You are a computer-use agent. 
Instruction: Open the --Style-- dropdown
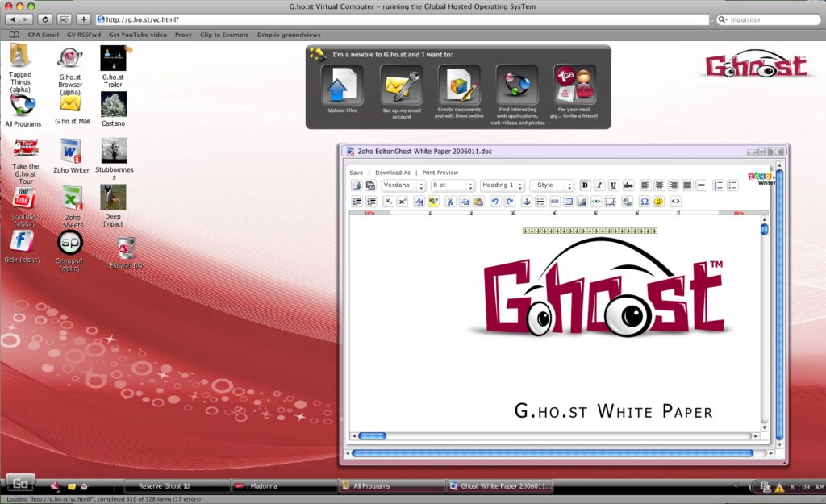click(x=552, y=185)
